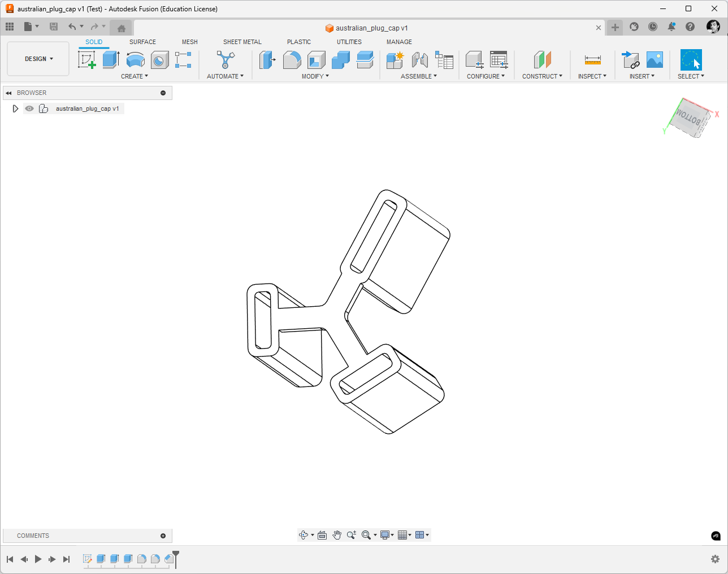Close the australian_plug_cap v1 document tab
The image size is (728, 574).
(x=599, y=28)
